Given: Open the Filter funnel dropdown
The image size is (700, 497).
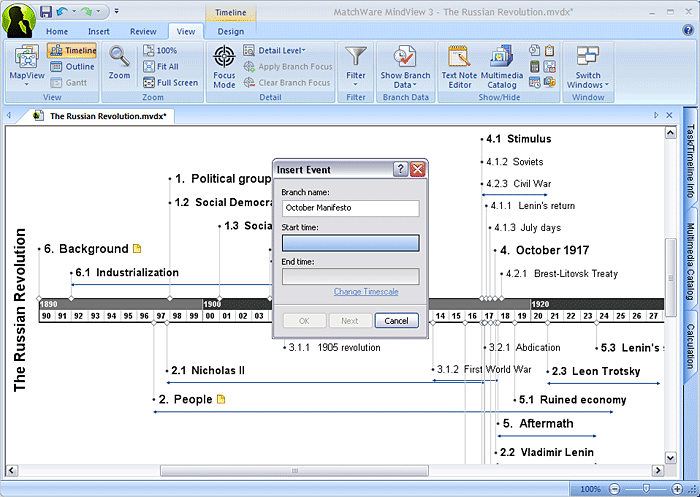Looking at the screenshot, I should 356,66.
